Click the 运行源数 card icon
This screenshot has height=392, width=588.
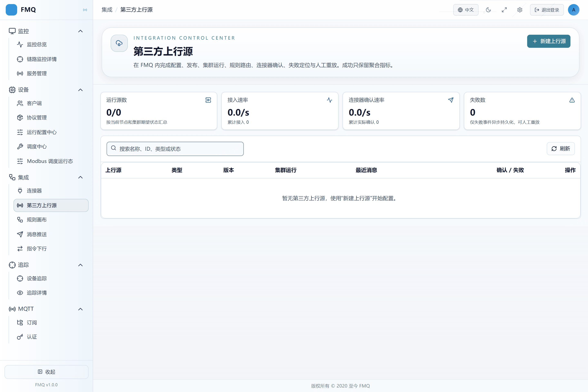(x=208, y=100)
